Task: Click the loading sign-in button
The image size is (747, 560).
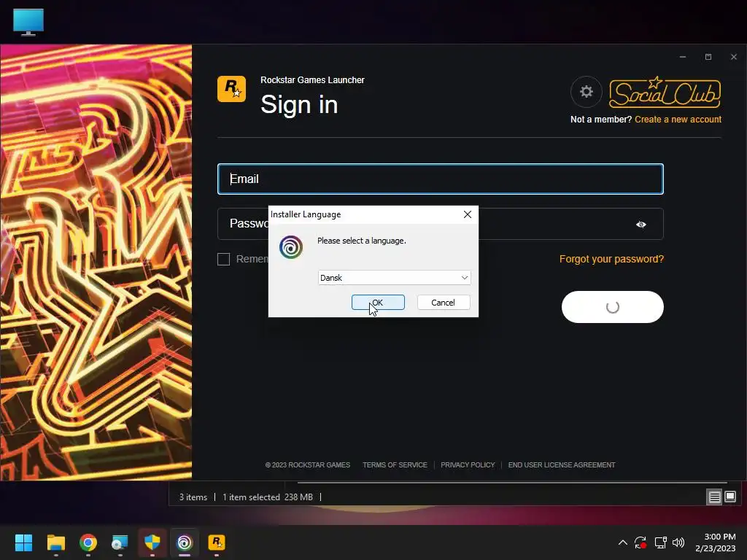Action: pos(612,307)
